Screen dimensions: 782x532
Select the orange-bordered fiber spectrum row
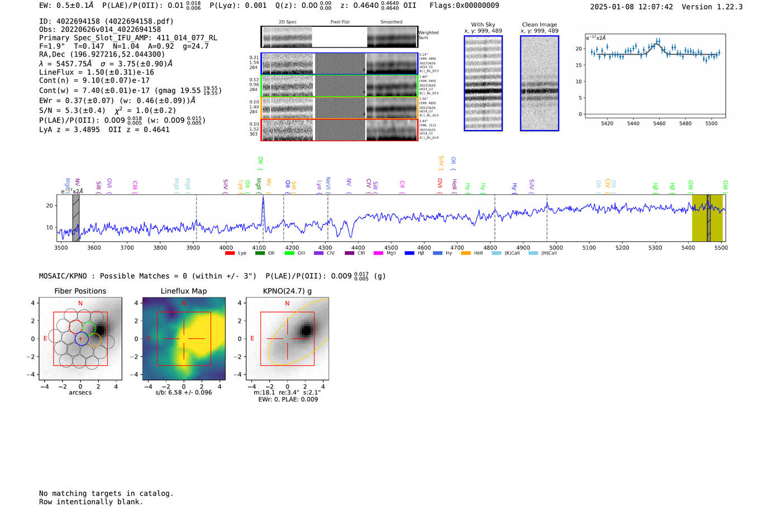(x=340, y=108)
